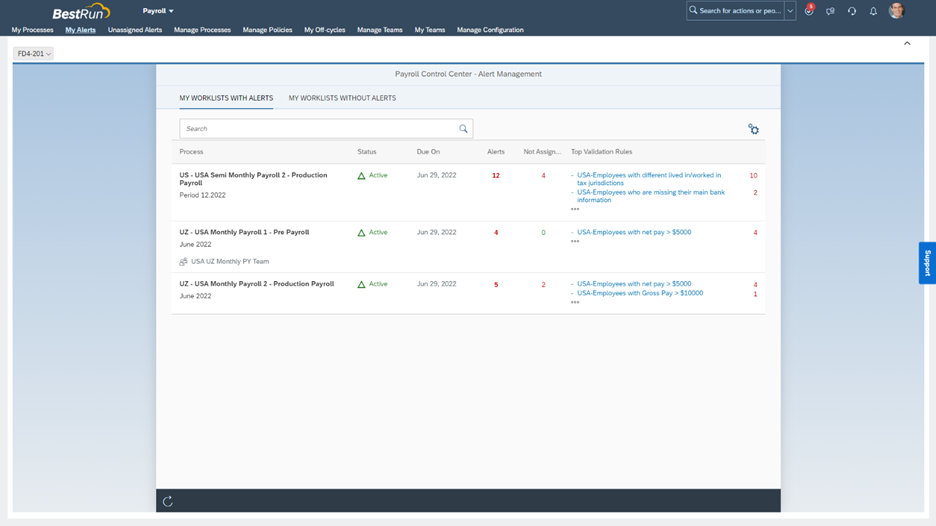
Task: Click magnifier icon in worklist search field
Action: pyautogui.click(x=463, y=129)
